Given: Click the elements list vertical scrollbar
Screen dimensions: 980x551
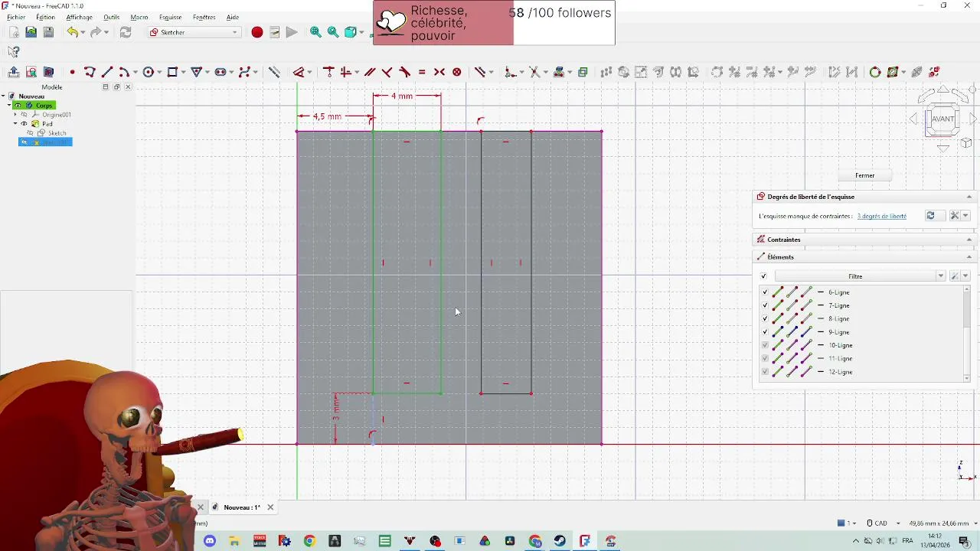Looking at the screenshot, I should coord(967,333).
